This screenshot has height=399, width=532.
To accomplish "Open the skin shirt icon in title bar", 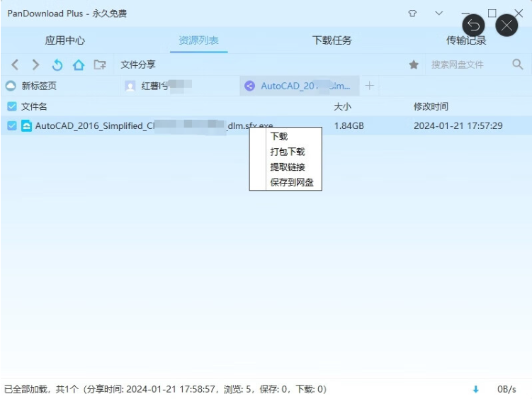I will coord(412,13).
